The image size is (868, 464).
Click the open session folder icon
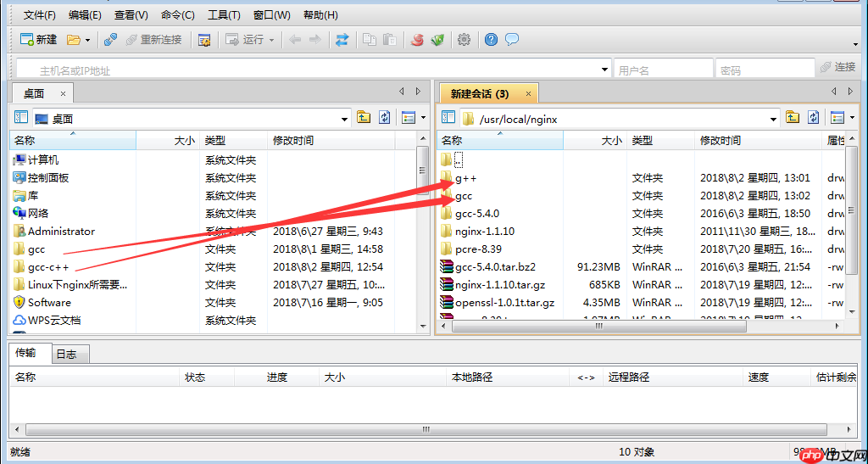pos(74,39)
